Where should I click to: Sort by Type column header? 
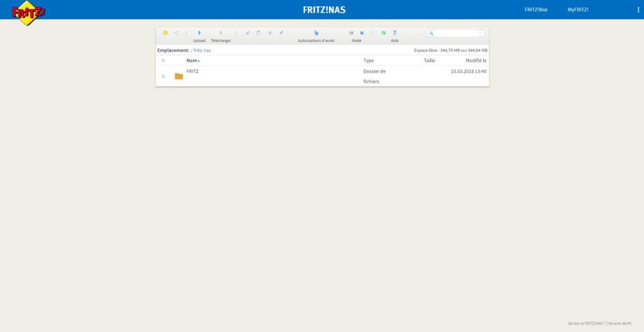pyautogui.click(x=368, y=60)
